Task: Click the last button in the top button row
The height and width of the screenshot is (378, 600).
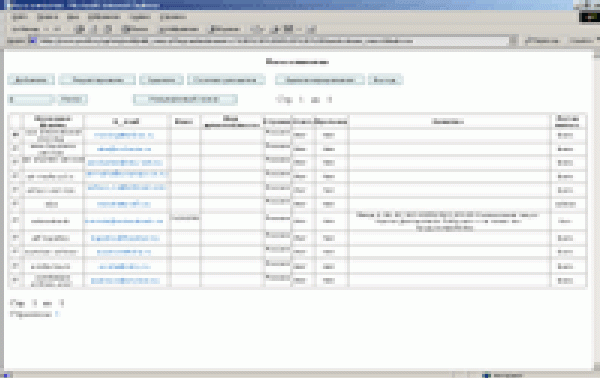Action: [385, 80]
